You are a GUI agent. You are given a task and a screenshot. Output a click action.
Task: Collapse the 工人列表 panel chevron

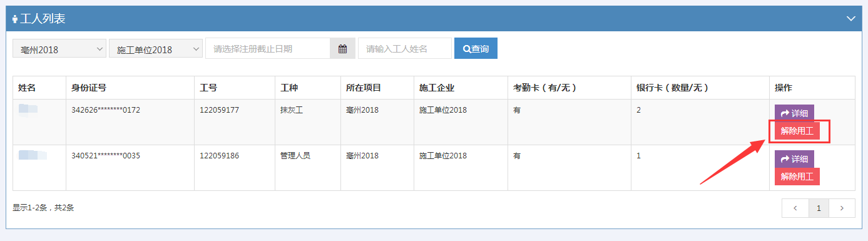850,19
